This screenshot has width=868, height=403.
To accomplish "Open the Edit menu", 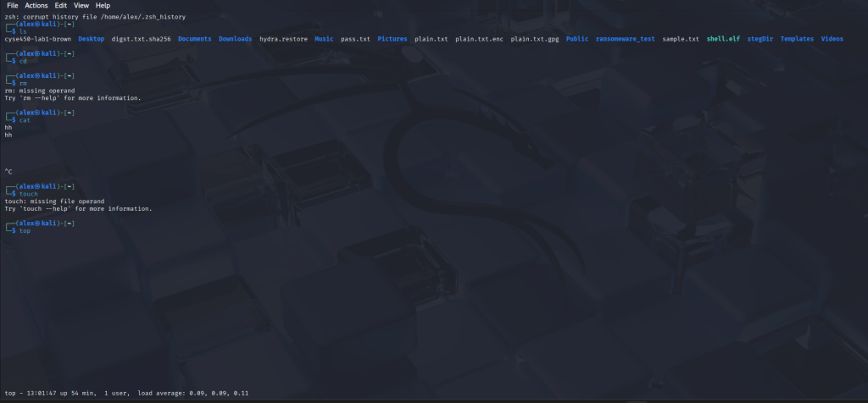I will [x=61, y=5].
